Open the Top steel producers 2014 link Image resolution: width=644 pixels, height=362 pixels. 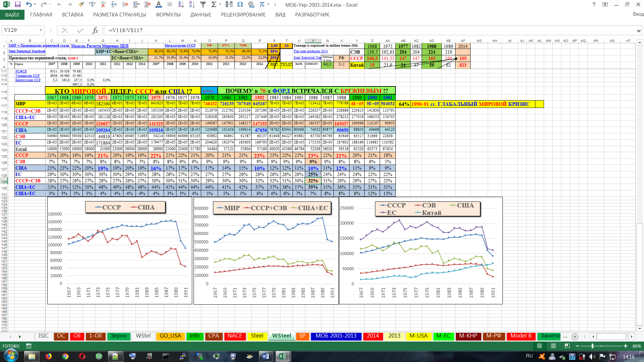coord(310,51)
